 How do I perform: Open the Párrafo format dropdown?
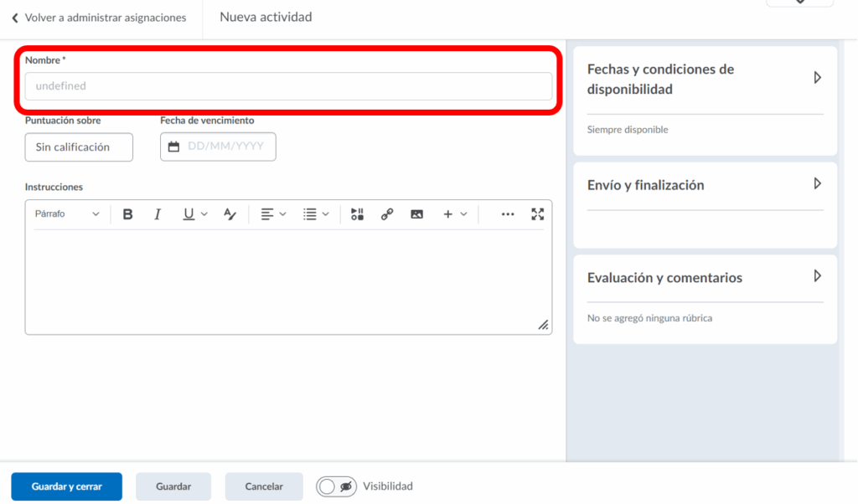click(x=67, y=214)
